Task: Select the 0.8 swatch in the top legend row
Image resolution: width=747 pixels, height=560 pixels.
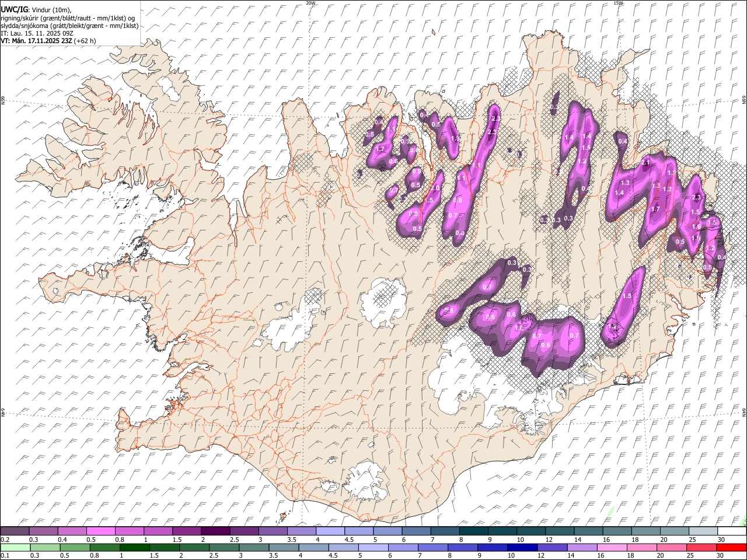Action: click(129, 531)
